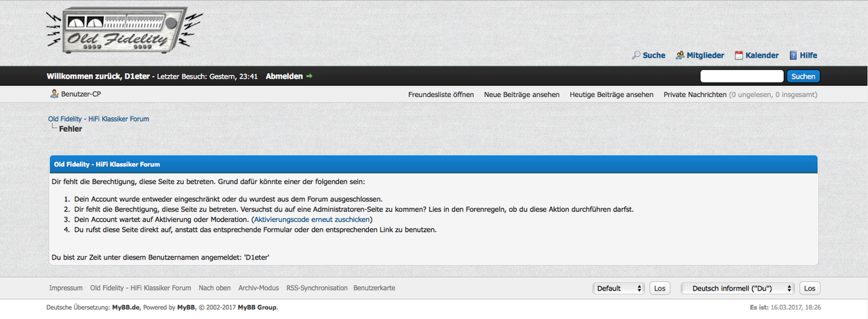
Task: Click Abmelden to log out
Action: coord(284,77)
